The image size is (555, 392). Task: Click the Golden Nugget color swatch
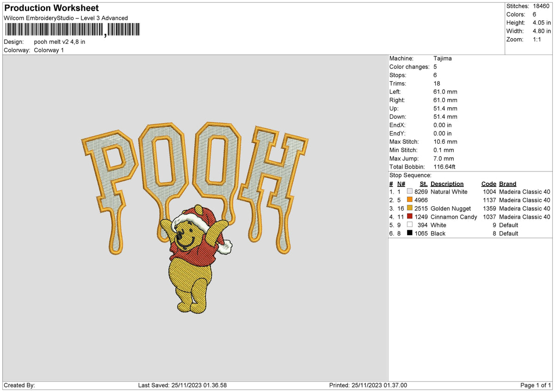[410, 208]
